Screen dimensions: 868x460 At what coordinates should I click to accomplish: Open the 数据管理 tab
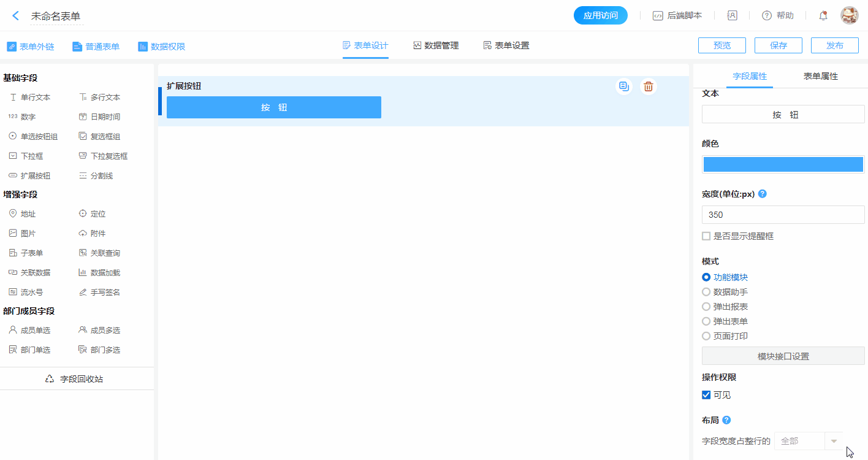click(x=436, y=45)
